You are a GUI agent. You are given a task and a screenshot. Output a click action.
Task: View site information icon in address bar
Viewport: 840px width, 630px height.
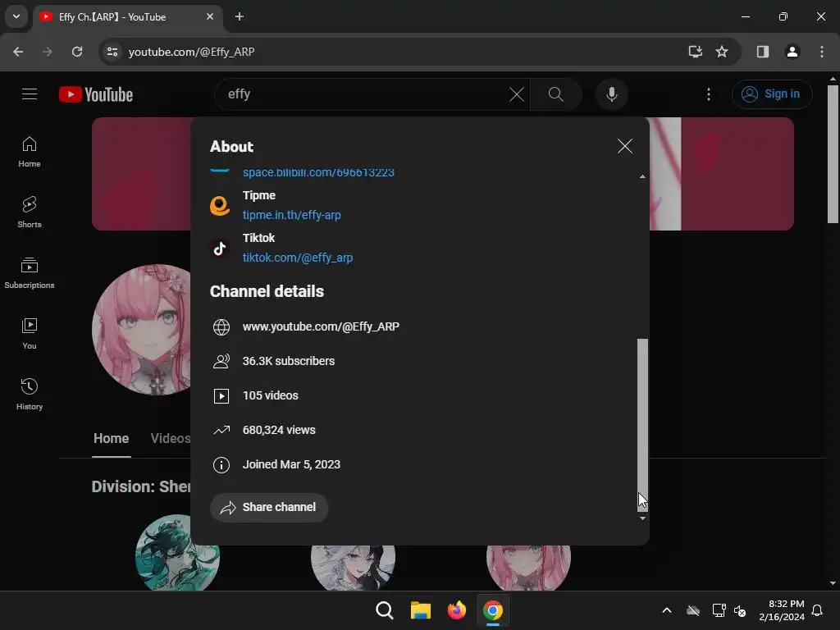click(x=112, y=52)
